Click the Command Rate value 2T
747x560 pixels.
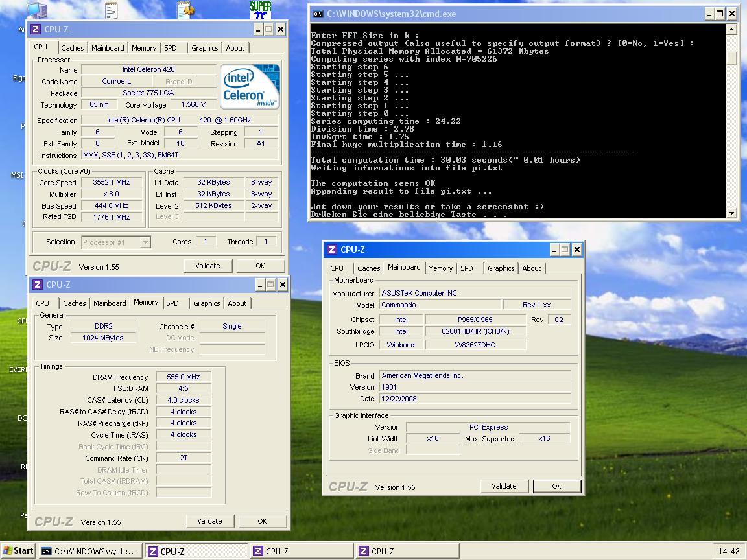coord(184,458)
